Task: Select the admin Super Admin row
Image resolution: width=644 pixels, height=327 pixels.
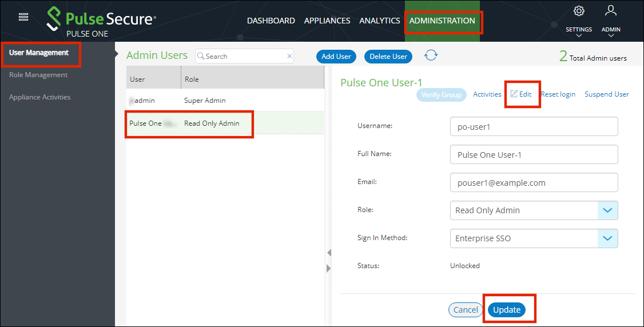Action: [225, 100]
